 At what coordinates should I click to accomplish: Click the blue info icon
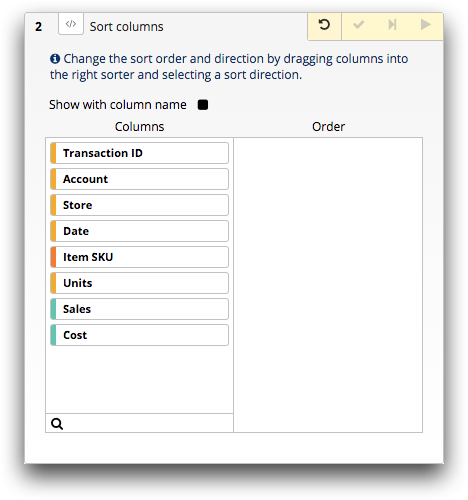pos(55,59)
